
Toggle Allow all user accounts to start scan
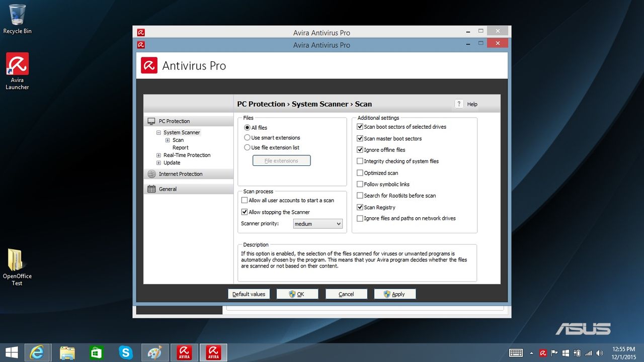(288, 200)
